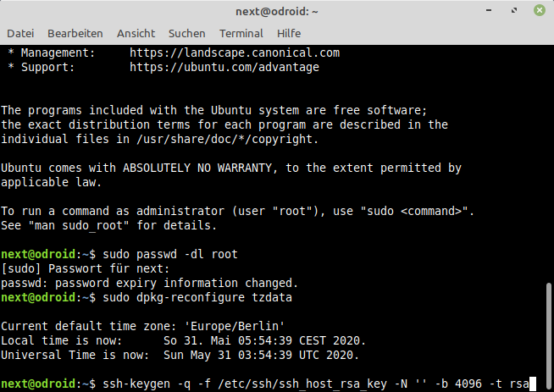This screenshot has height=392, width=554.
Task: Click the text cursor block after rsa
Action: [x=533, y=384]
